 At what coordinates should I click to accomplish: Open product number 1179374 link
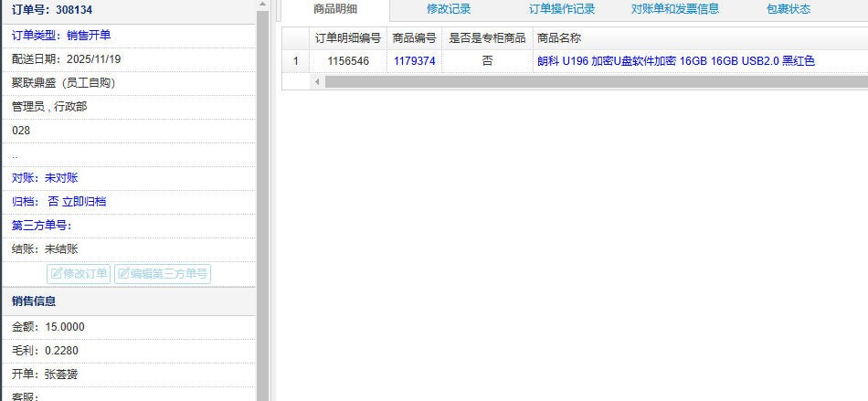414,61
